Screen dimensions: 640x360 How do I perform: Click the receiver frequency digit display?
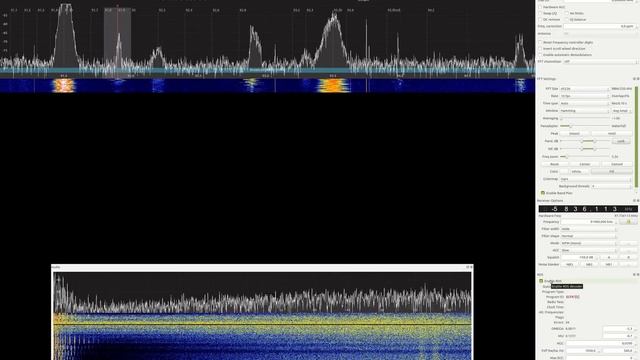coord(588,209)
